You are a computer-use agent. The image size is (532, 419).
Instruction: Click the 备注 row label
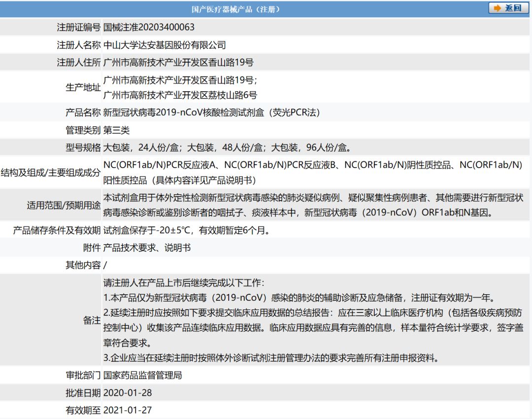click(x=92, y=320)
